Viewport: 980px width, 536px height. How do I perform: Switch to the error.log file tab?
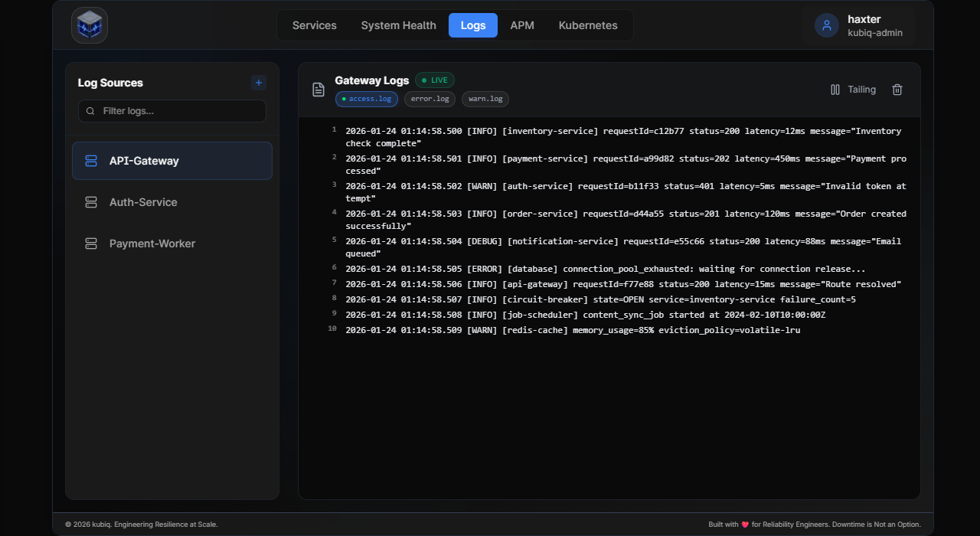pos(430,99)
